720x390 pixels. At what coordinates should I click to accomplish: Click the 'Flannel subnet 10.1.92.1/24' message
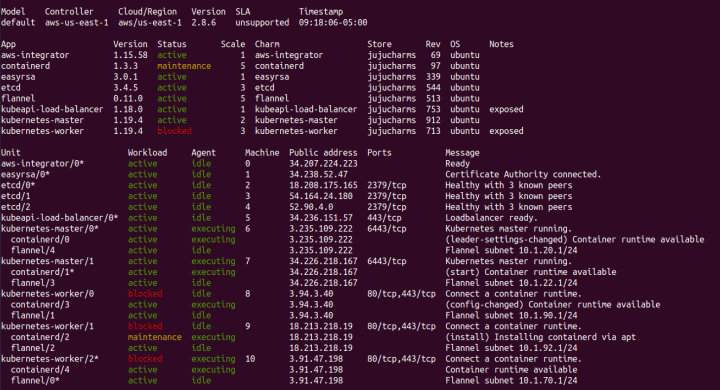511,348
